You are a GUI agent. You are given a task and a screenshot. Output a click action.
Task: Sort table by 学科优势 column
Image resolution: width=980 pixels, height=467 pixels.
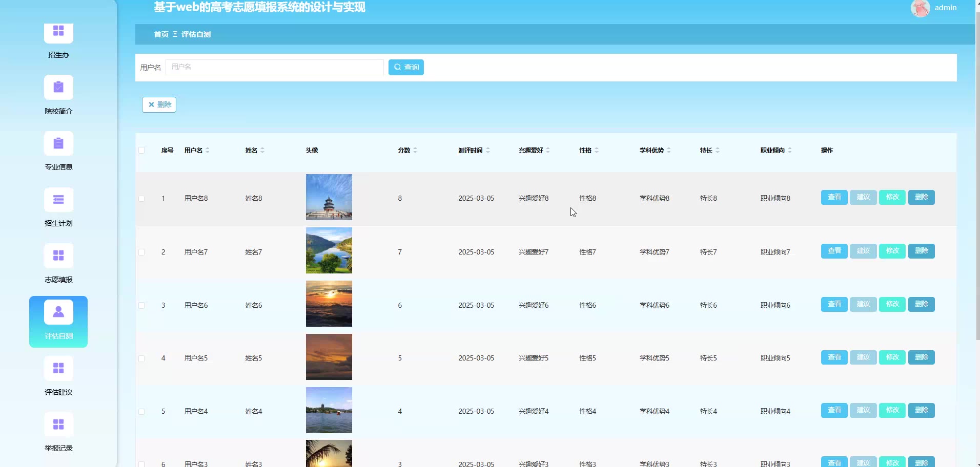pos(669,150)
